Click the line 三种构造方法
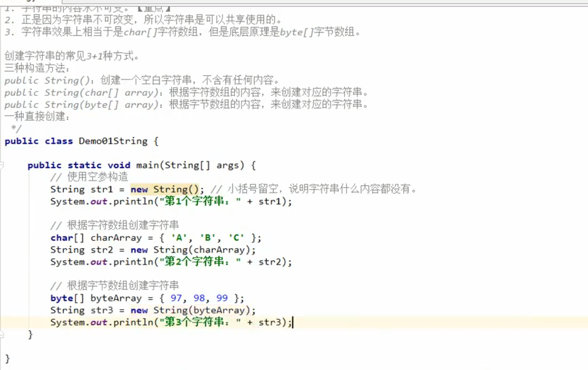Viewport: 588px width, 370px height. click(38, 69)
